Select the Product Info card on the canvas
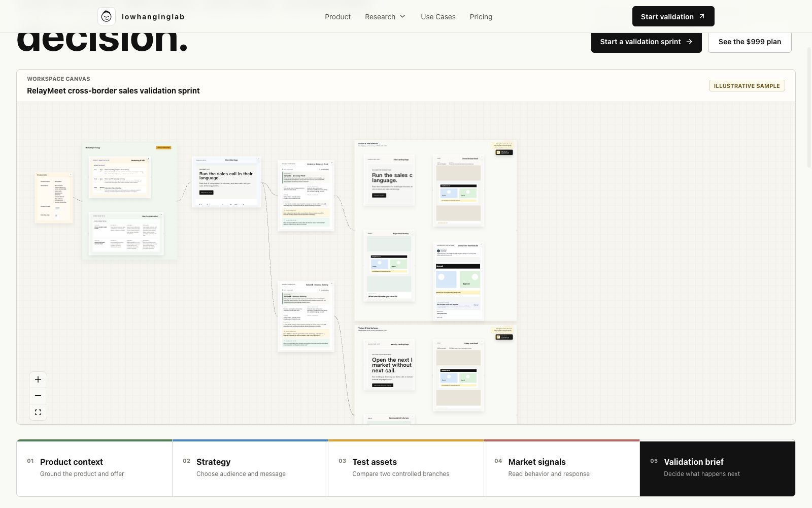 (x=54, y=198)
